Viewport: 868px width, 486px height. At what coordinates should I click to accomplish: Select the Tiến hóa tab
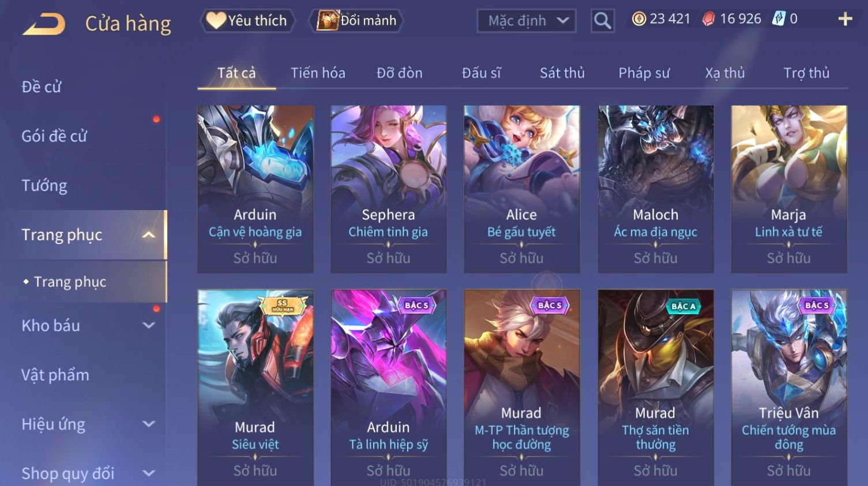[x=318, y=73]
